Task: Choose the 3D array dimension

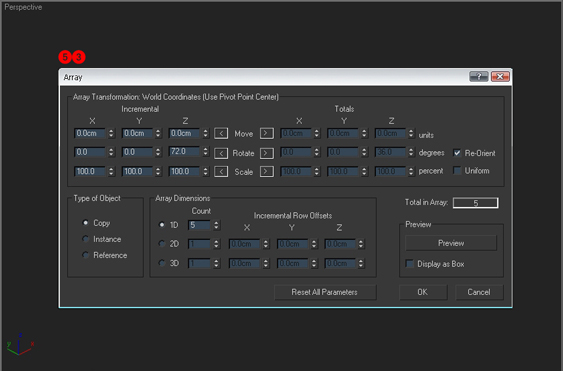Action: pos(162,263)
